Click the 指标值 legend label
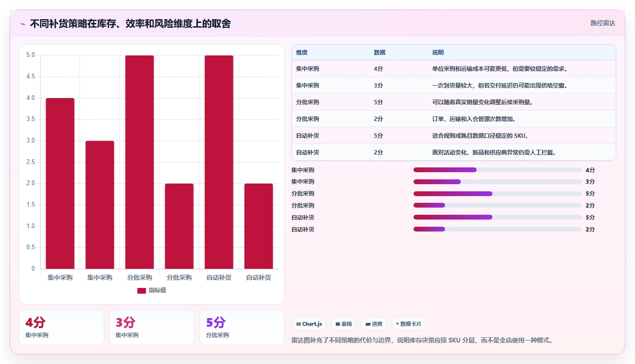 157,290
